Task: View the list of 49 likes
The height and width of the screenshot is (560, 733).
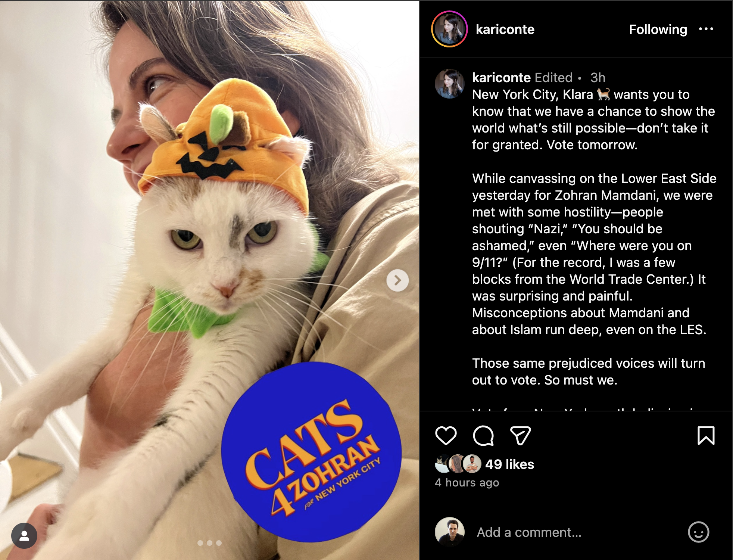Action: click(x=509, y=464)
